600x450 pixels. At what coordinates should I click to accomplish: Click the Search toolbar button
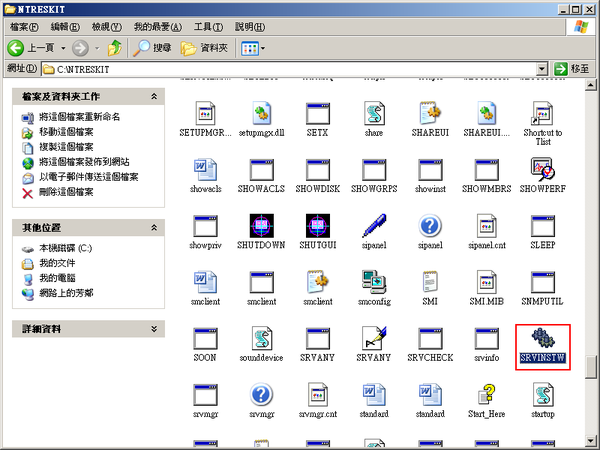point(152,48)
